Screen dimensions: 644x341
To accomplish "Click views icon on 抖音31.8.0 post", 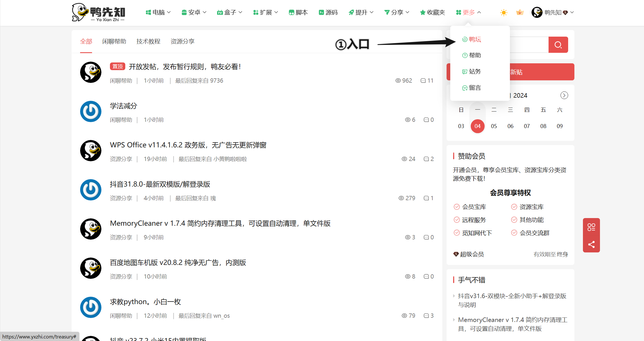I will coord(401,198).
